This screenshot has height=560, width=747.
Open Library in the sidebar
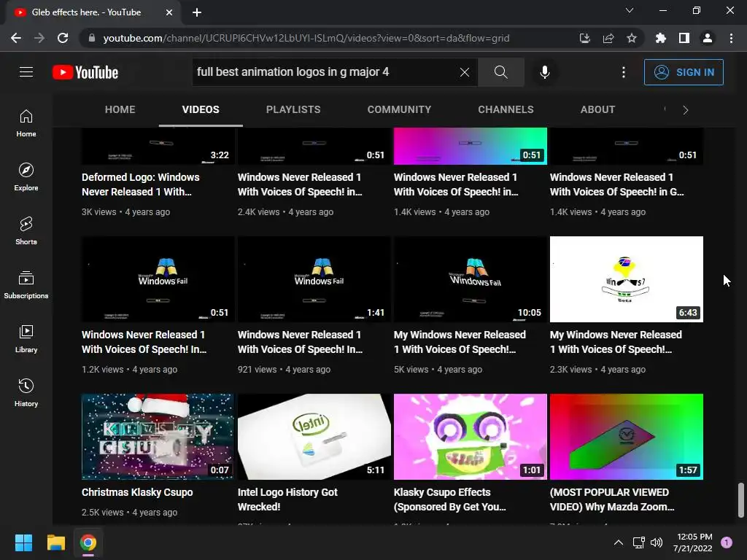tap(26, 338)
